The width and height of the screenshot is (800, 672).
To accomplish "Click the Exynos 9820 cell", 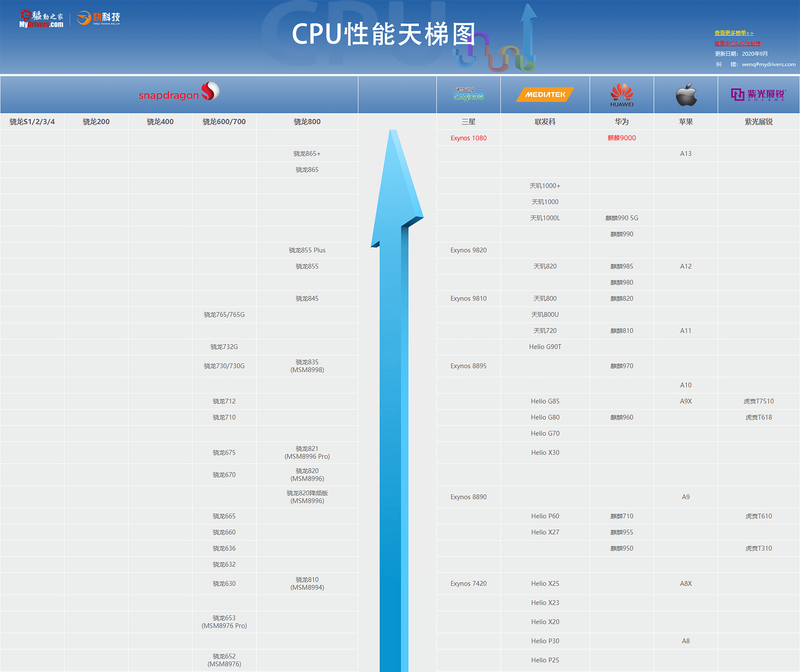I will pos(468,250).
